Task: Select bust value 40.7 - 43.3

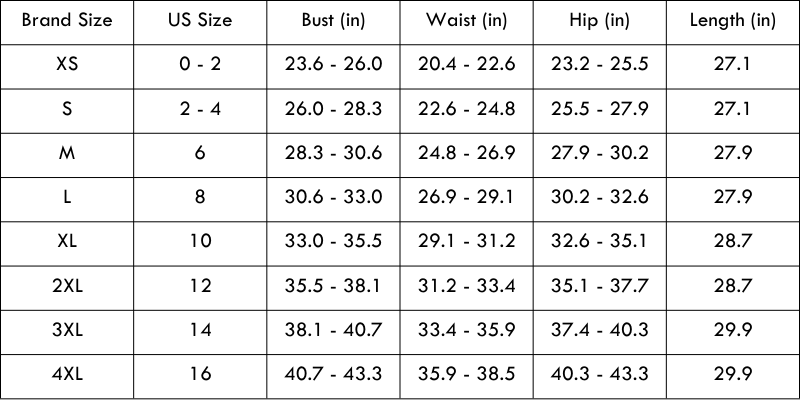Action: click(334, 373)
